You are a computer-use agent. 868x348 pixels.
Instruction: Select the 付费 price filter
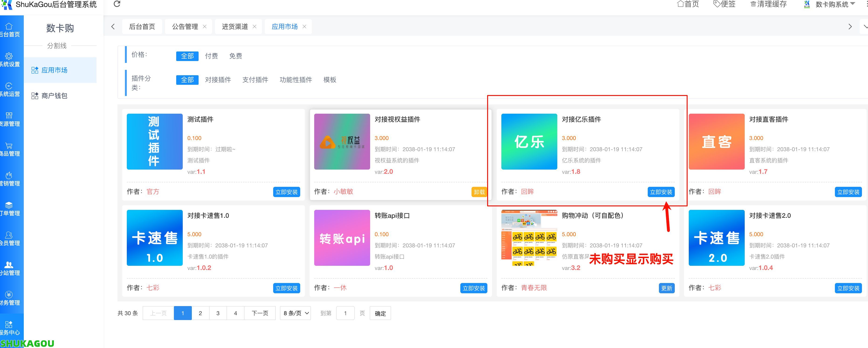pyautogui.click(x=211, y=56)
